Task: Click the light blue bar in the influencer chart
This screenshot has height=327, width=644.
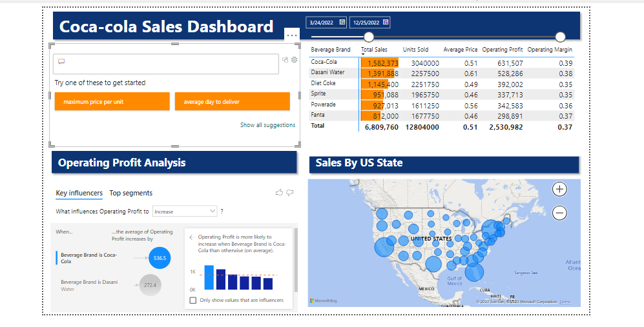Action: tap(209, 277)
